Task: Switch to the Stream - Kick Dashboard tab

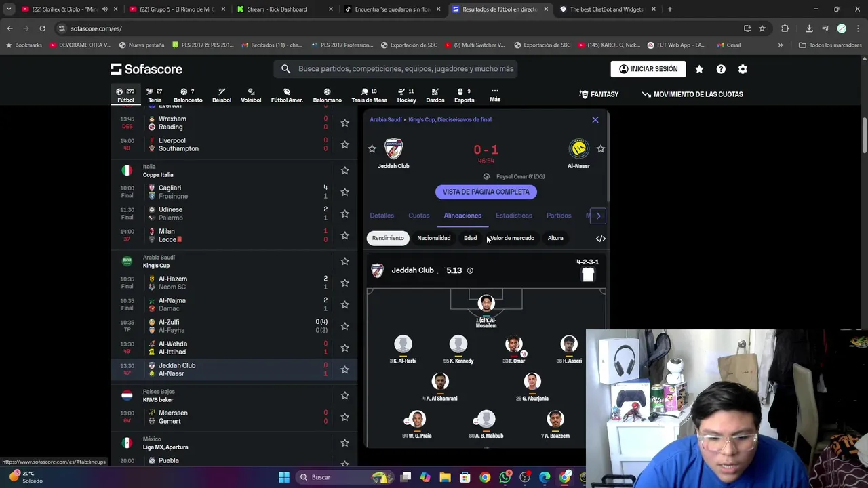Action: [x=285, y=9]
